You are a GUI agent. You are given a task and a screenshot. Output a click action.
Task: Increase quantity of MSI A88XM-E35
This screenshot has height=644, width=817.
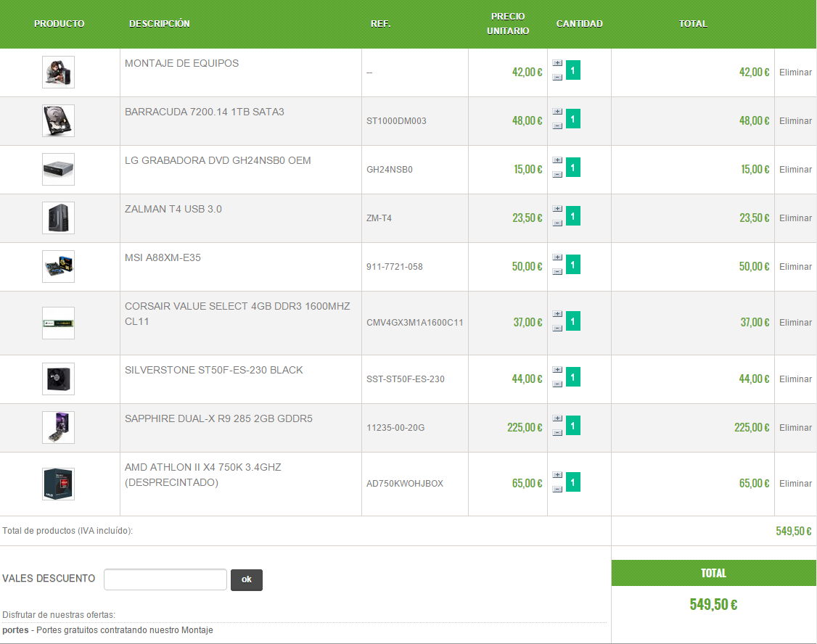coord(557,257)
